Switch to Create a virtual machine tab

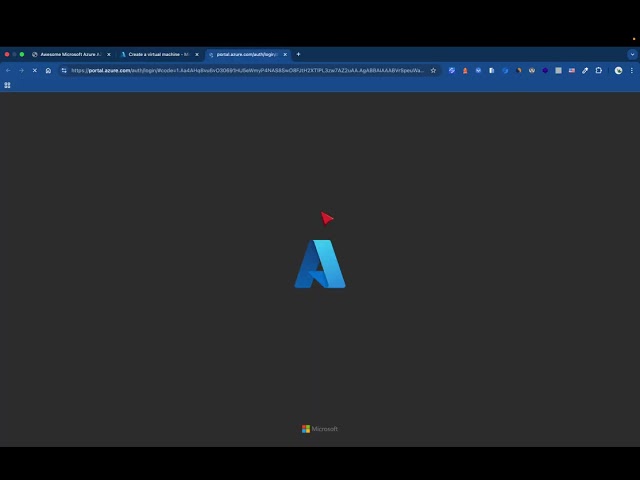[x=159, y=54]
